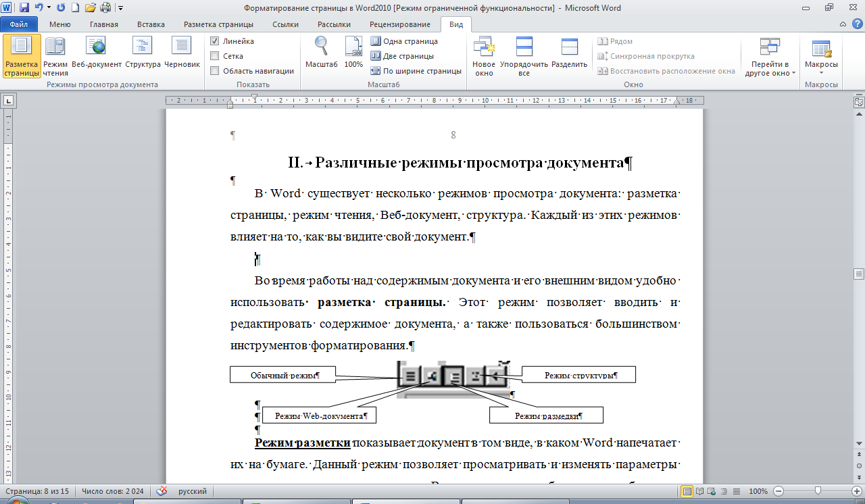Image resolution: width=865 pixels, height=504 pixels.
Task: Click the Windows Start button
Action: 18,501
